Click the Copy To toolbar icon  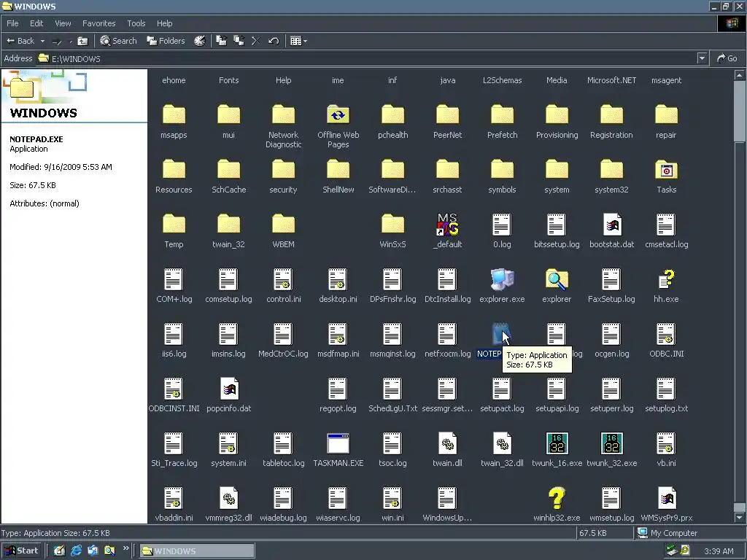(239, 41)
